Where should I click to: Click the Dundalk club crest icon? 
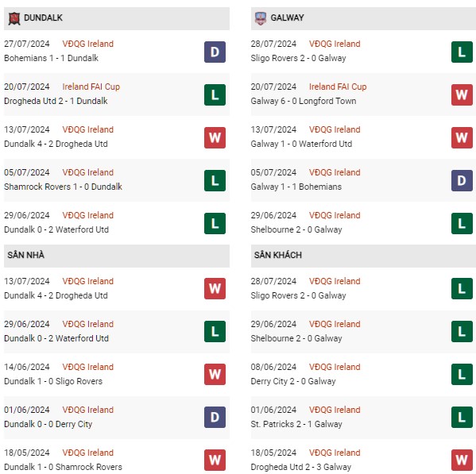tap(14, 18)
